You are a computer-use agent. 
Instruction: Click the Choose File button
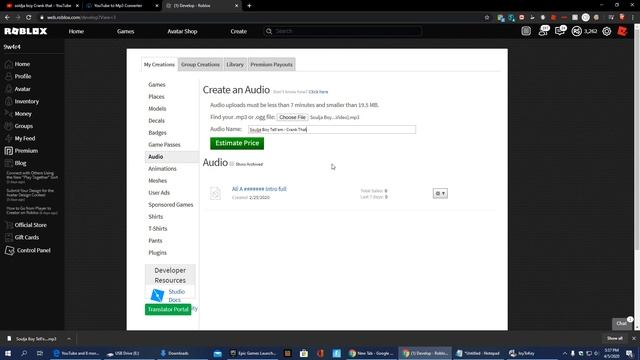pos(292,117)
